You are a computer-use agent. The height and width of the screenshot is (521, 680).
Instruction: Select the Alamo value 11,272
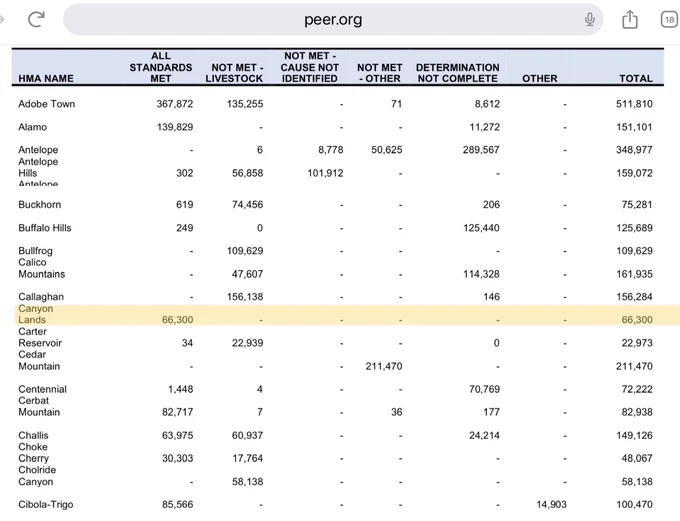point(484,127)
